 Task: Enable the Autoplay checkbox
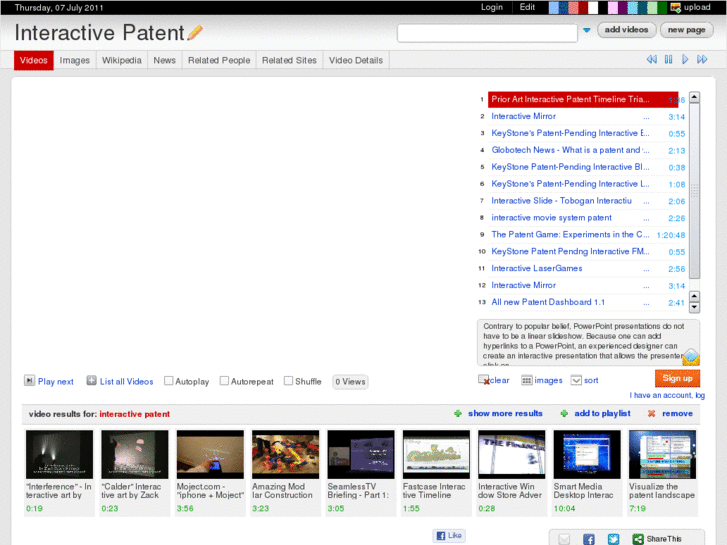[x=168, y=381]
